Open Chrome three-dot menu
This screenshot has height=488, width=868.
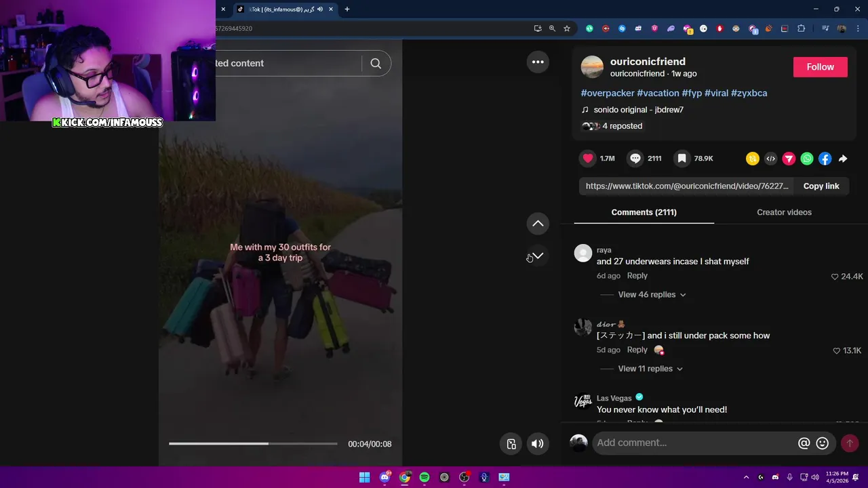tap(858, 28)
